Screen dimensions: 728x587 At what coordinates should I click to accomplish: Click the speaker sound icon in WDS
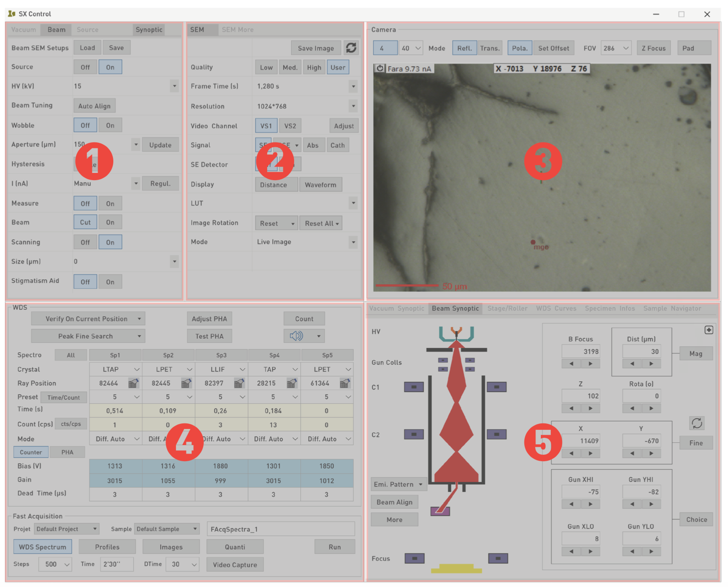(x=296, y=336)
